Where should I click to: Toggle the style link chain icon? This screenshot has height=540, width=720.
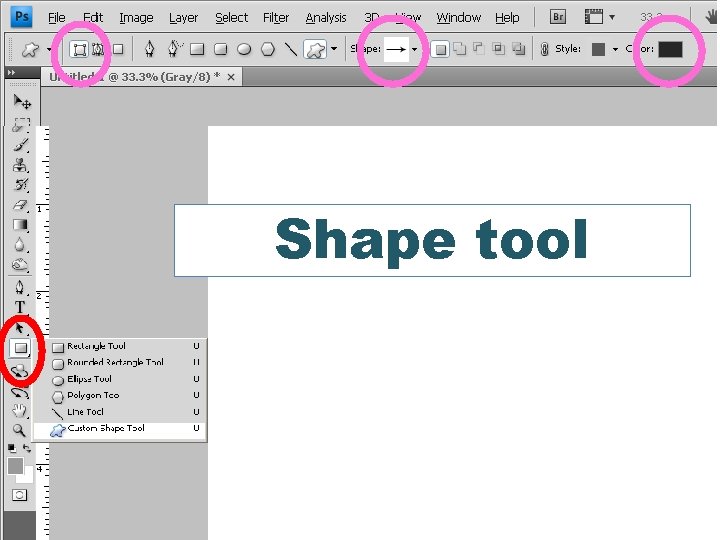click(x=544, y=49)
